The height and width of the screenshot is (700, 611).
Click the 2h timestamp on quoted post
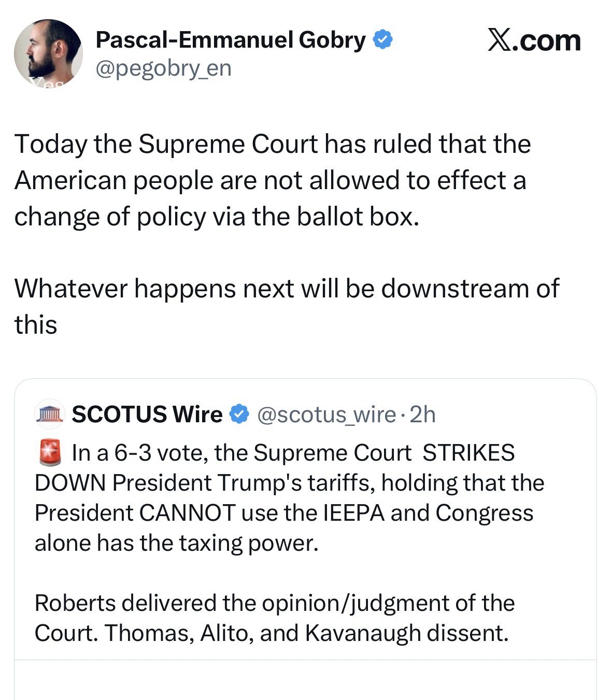(422, 415)
